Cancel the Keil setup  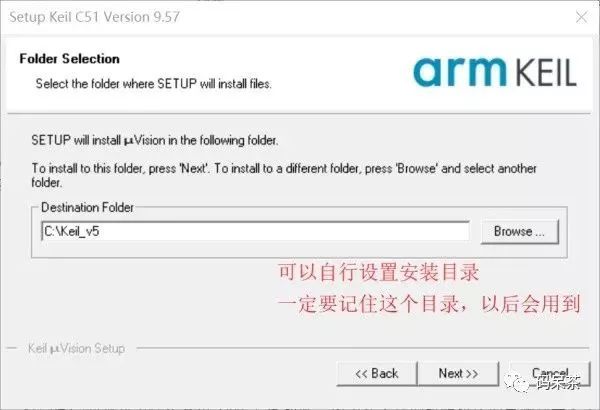tap(550, 373)
